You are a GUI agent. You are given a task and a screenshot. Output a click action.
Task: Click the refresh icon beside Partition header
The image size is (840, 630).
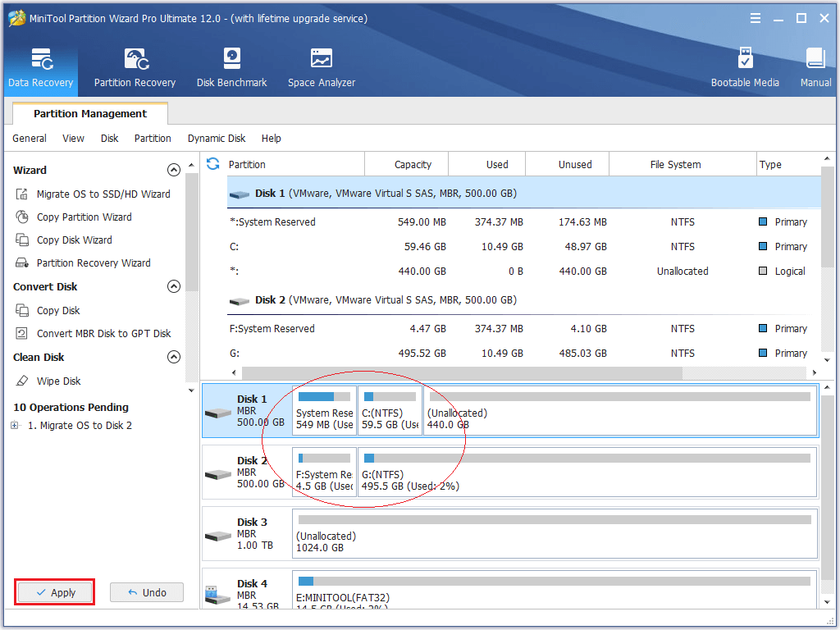tap(213, 164)
